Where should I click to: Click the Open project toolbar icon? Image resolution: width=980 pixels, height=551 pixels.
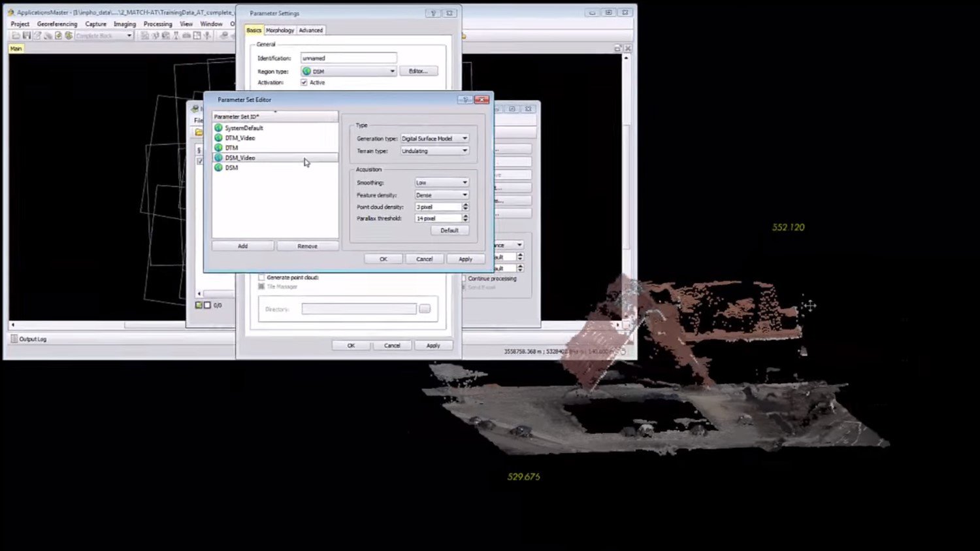pyautogui.click(x=16, y=35)
